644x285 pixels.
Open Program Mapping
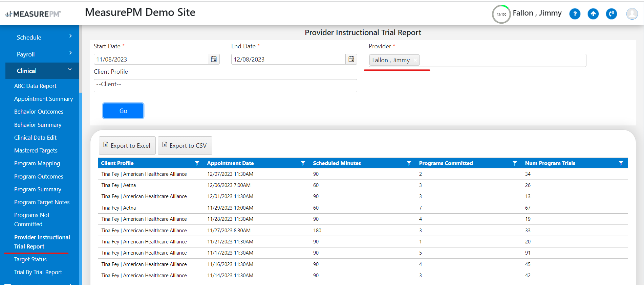tap(37, 163)
